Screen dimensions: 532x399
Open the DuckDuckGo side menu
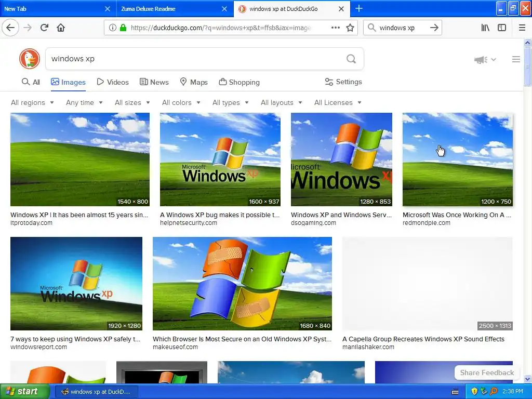(x=516, y=59)
